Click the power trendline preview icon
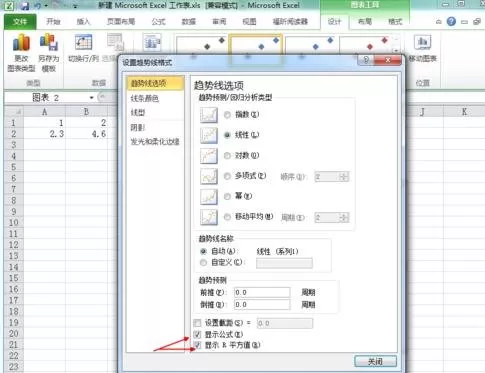The width and height of the screenshot is (485, 373). pos(209,196)
